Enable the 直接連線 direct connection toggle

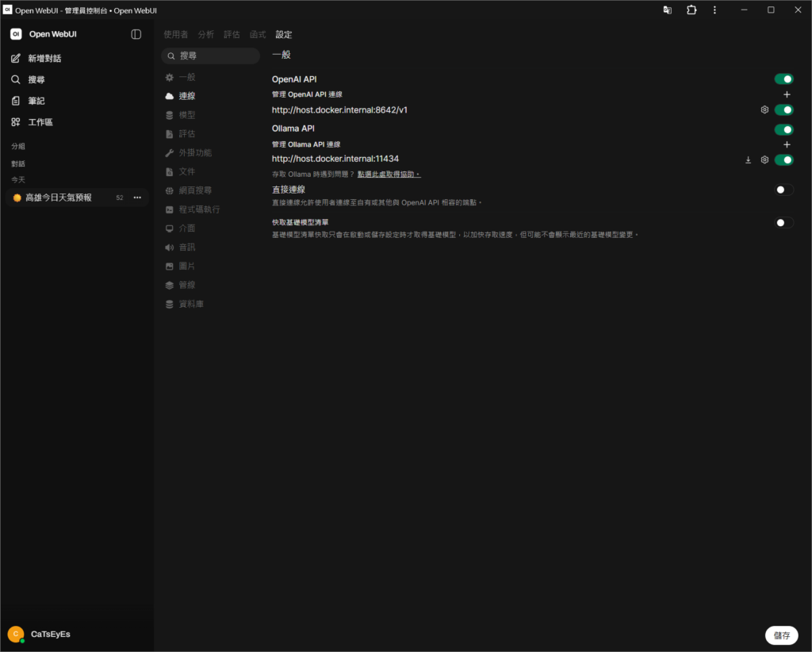[x=783, y=190]
